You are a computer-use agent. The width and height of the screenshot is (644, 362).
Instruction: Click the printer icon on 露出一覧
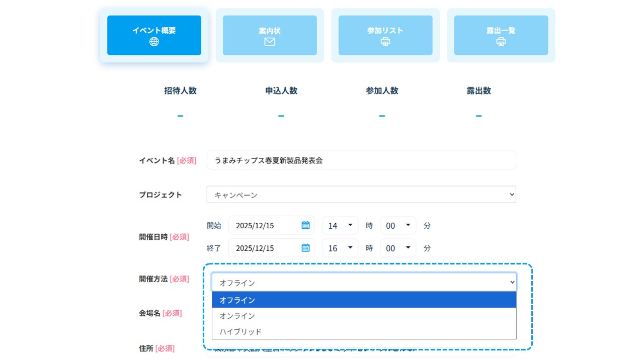coord(501,42)
